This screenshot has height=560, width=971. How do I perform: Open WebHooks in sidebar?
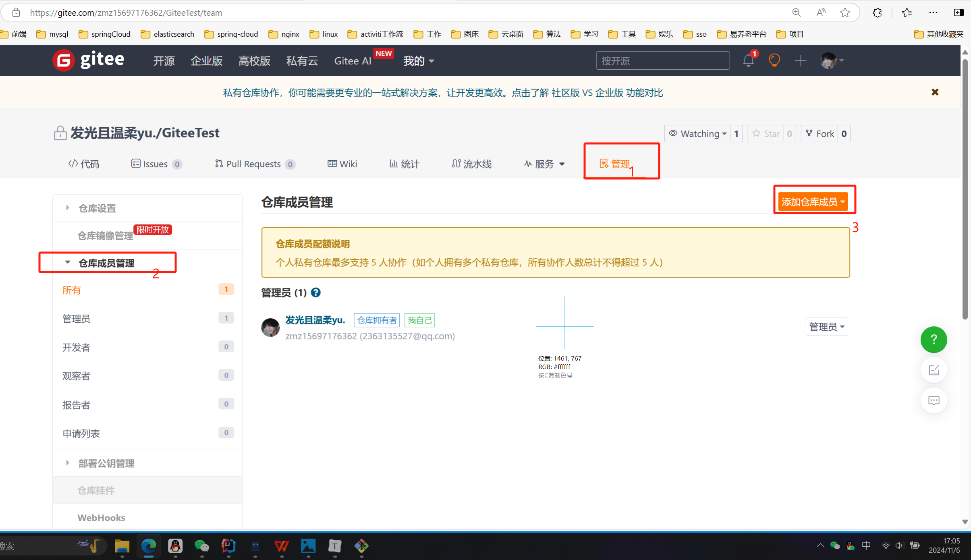[x=101, y=518]
